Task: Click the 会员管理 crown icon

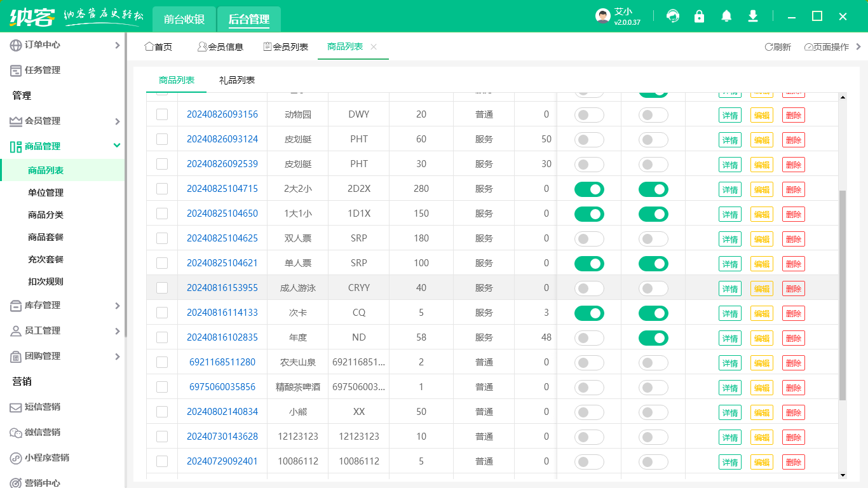Action: (x=16, y=121)
